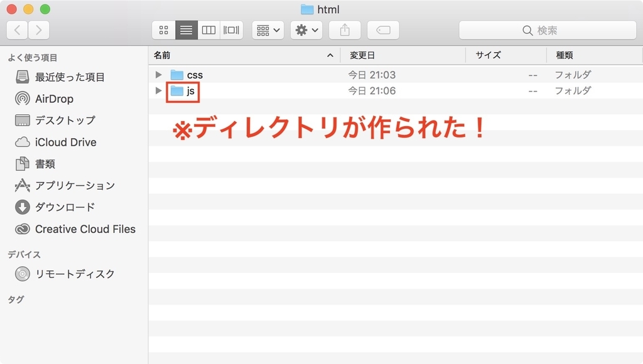This screenshot has width=643, height=364.
Task: Click the Share toolbar button
Action: click(345, 30)
